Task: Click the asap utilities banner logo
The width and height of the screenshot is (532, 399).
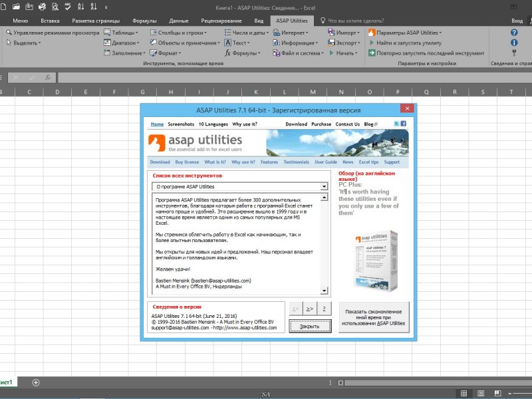Action: coord(196,143)
